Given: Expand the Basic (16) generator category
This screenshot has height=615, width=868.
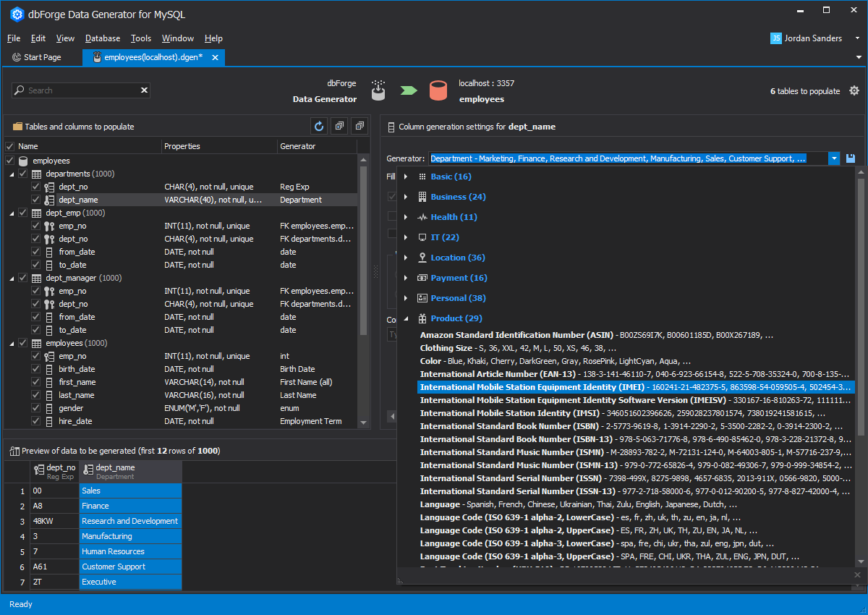Looking at the screenshot, I should [406, 177].
